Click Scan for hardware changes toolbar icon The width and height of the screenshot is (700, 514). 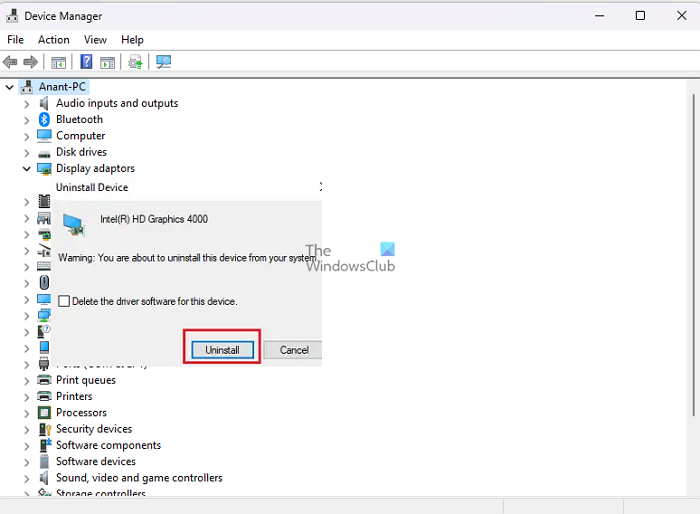(163, 62)
